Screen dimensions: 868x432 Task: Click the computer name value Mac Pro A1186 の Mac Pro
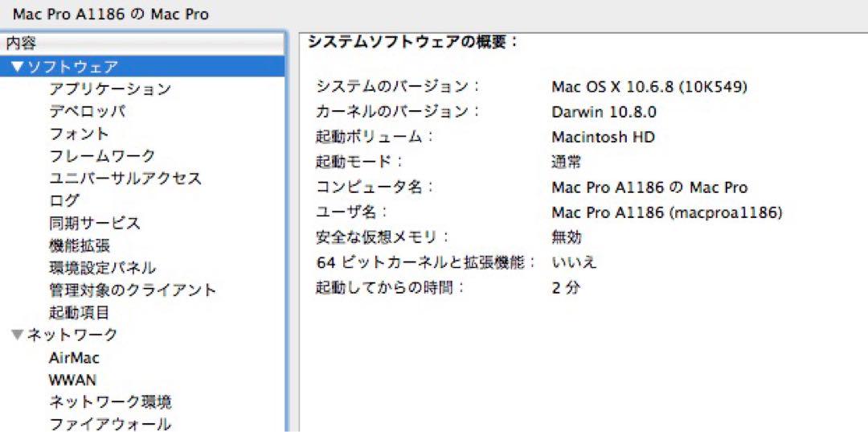click(x=649, y=187)
